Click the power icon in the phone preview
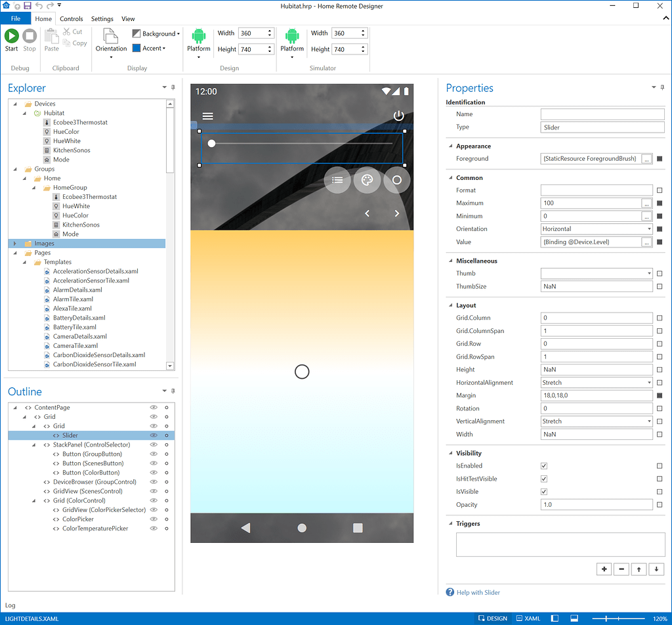This screenshot has height=625, width=672. [x=398, y=116]
